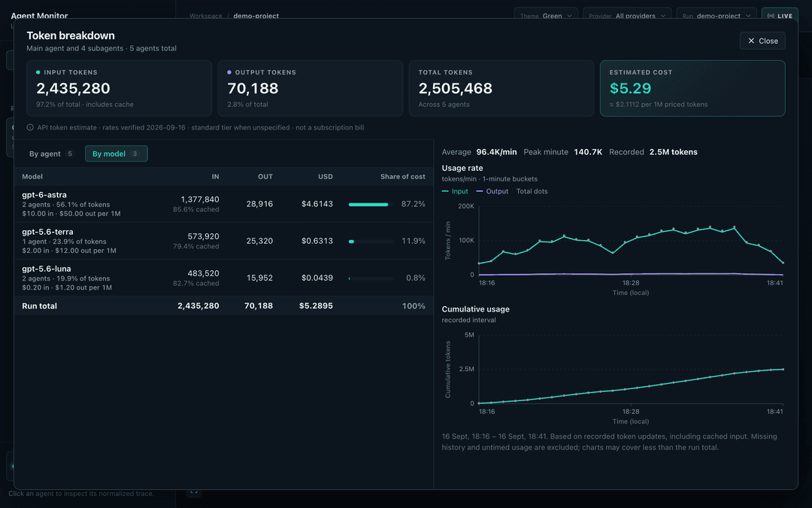Toggle the LIVE indicator button
Viewport: 812px width, 508px height.
click(780, 16)
